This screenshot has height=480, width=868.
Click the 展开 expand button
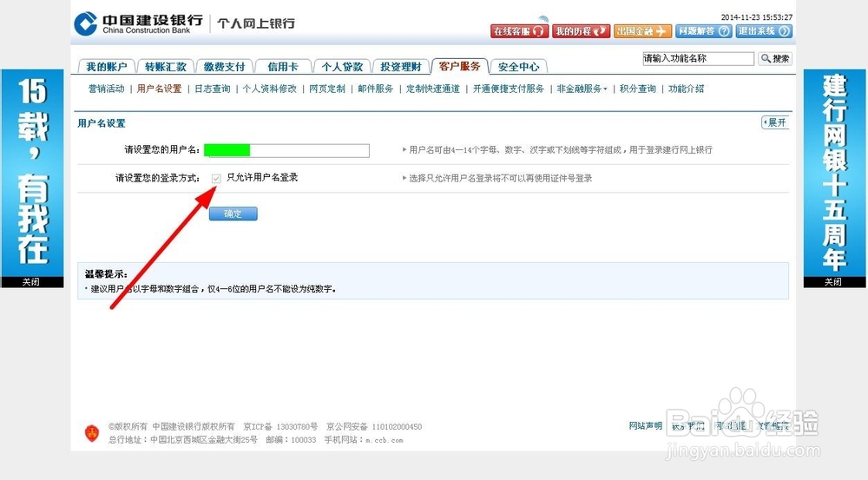pos(775,122)
